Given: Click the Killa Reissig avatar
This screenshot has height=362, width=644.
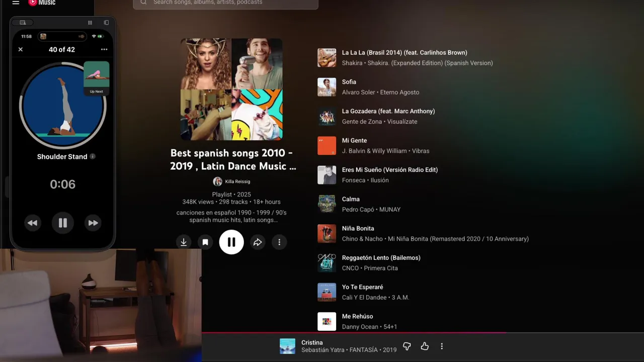Looking at the screenshot, I should click(217, 182).
